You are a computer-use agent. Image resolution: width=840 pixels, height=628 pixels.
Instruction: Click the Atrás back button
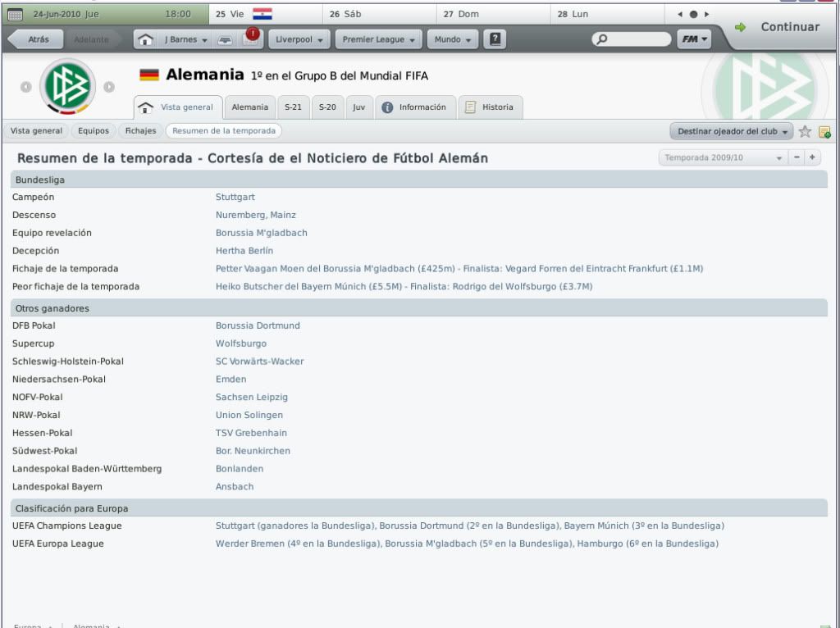pos(36,39)
